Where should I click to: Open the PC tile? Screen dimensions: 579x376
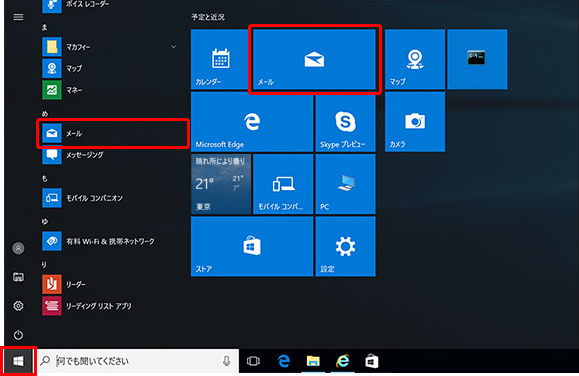(345, 184)
